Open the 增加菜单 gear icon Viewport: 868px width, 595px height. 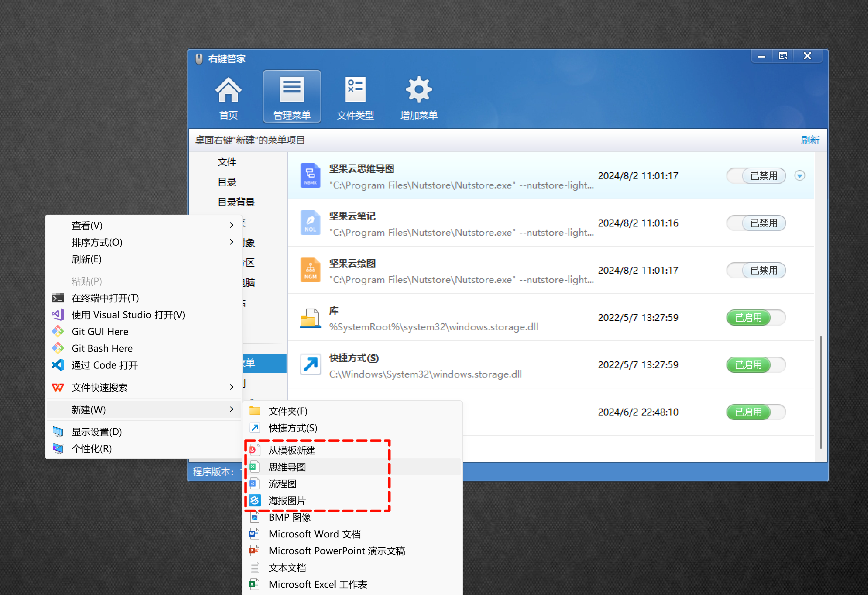point(419,90)
